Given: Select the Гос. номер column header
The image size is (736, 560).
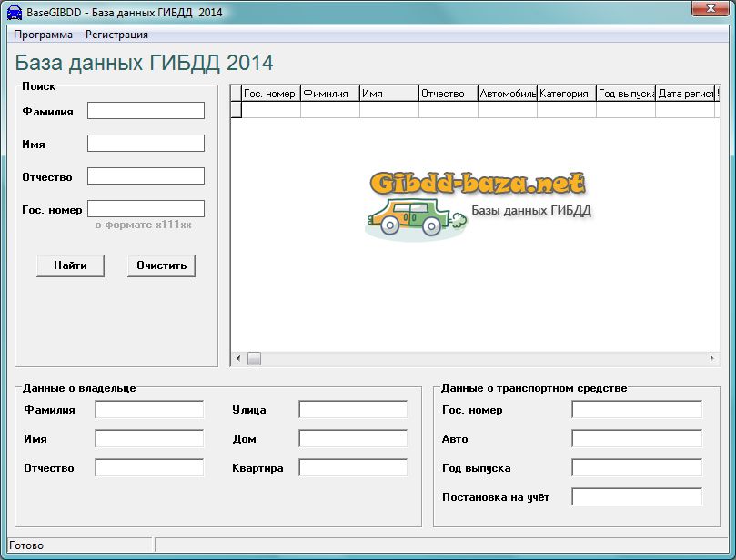Looking at the screenshot, I should click(271, 94).
